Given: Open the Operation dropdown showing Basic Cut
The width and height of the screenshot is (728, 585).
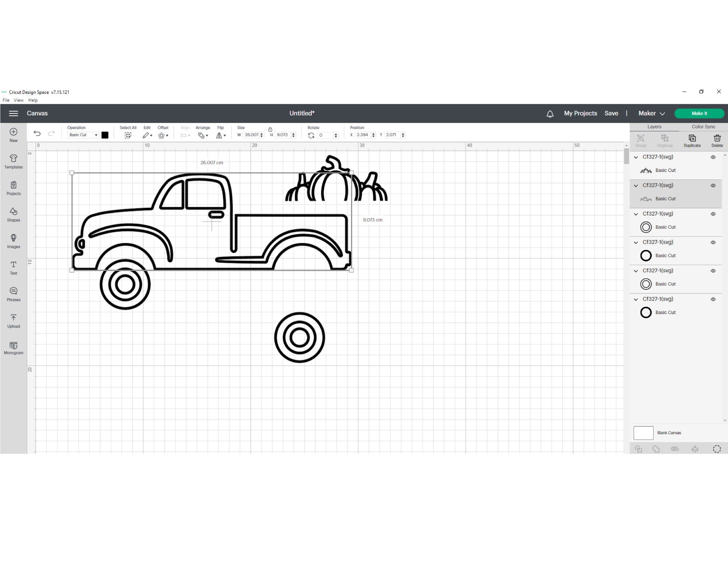Looking at the screenshot, I should click(83, 135).
